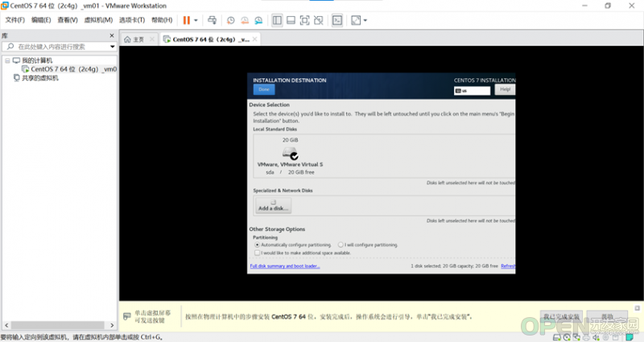Screen dimensions: 644x342
Task: Open the 虚拟机(M) menu
Action: click(x=98, y=19)
